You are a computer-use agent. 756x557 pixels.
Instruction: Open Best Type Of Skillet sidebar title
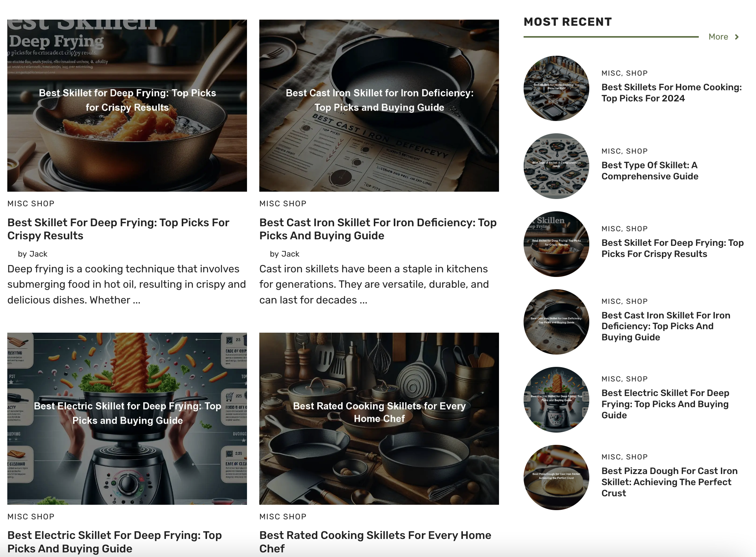pyautogui.click(x=650, y=171)
